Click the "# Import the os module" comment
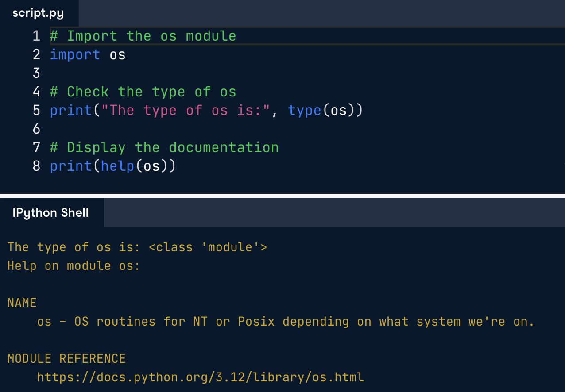This screenshot has height=392, width=565. 143,36
